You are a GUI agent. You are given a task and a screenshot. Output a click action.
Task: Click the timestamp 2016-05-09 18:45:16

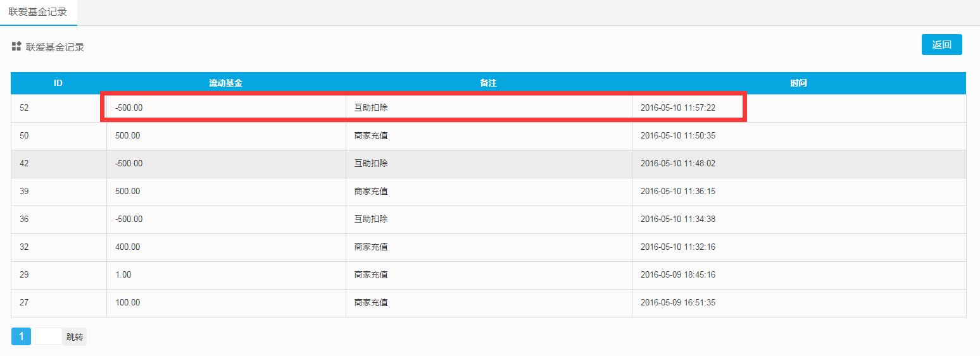[677, 275]
